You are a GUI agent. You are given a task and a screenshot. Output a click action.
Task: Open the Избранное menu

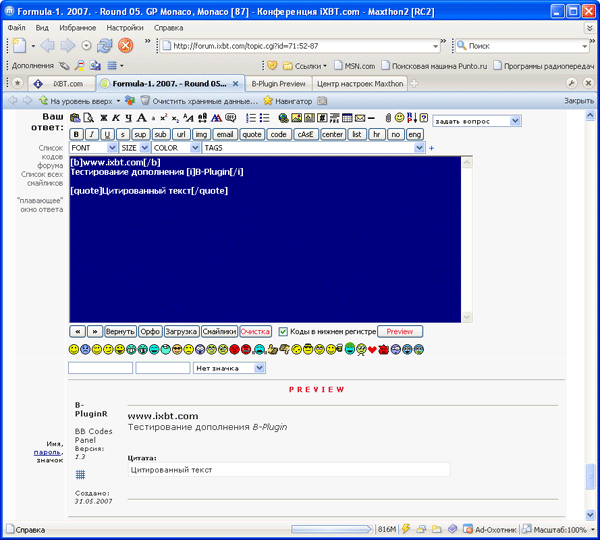click(78, 28)
